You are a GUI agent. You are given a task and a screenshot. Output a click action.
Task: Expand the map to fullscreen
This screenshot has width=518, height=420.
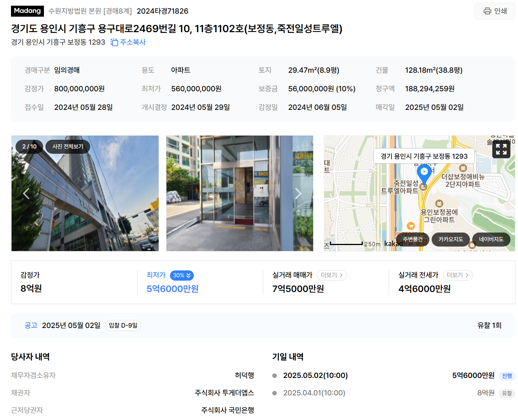click(501, 149)
